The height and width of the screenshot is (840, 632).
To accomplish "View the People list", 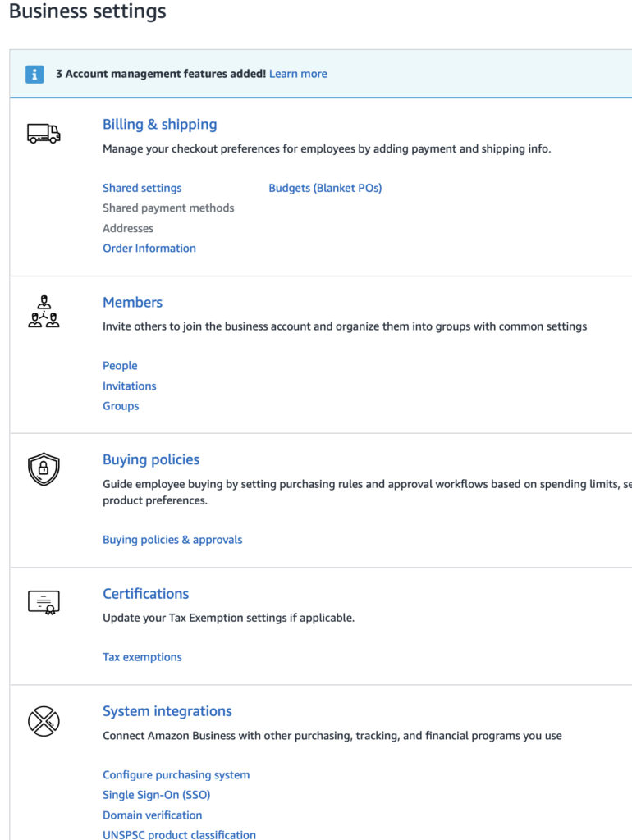I will [x=120, y=365].
